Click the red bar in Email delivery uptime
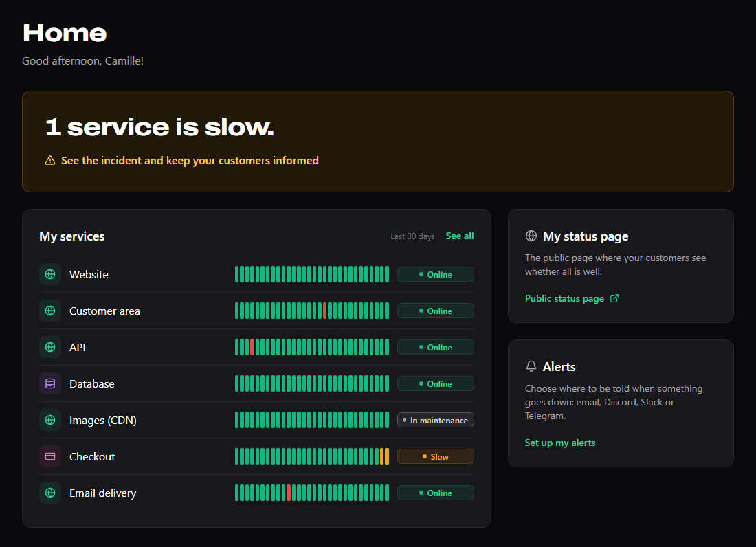 (x=289, y=493)
